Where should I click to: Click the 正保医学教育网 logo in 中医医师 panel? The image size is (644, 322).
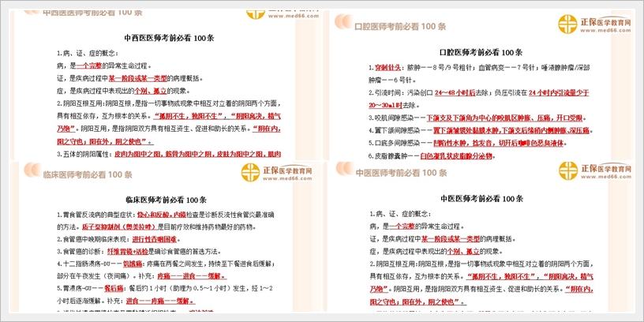tap(570, 171)
